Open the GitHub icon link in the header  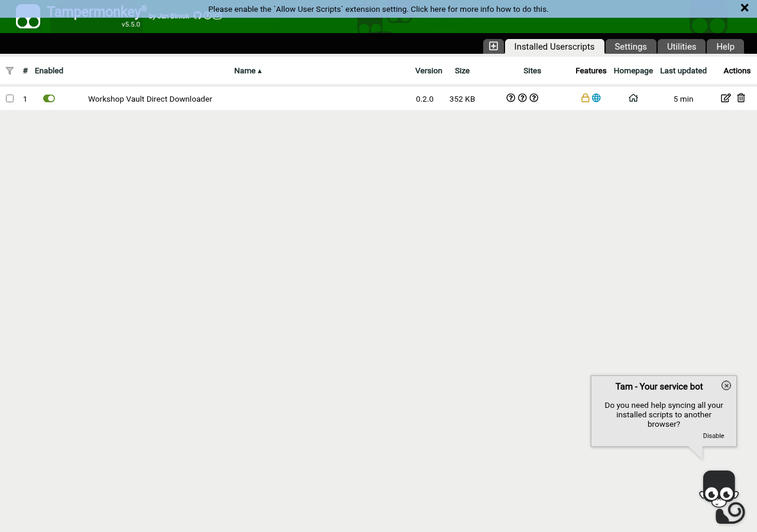[198, 15]
